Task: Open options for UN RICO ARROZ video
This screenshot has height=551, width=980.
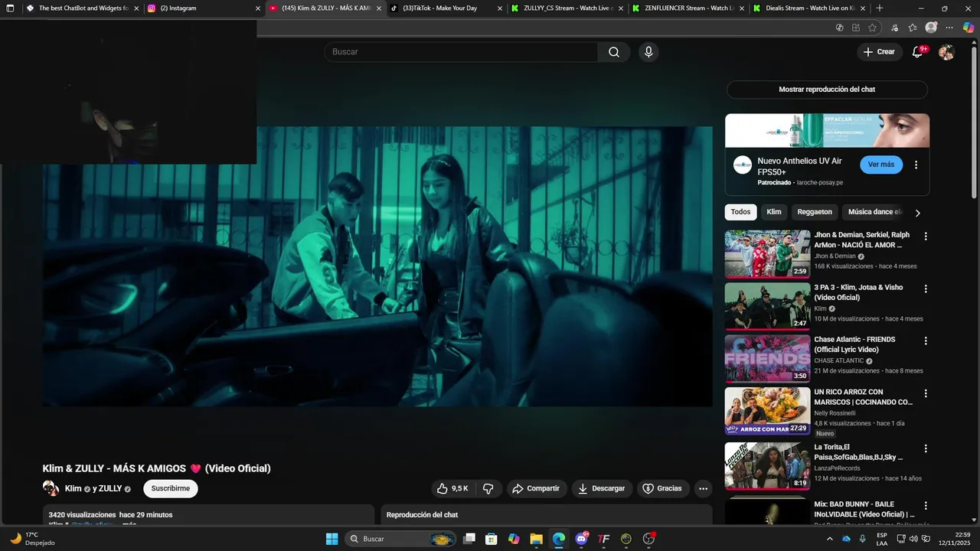Action: tap(925, 393)
